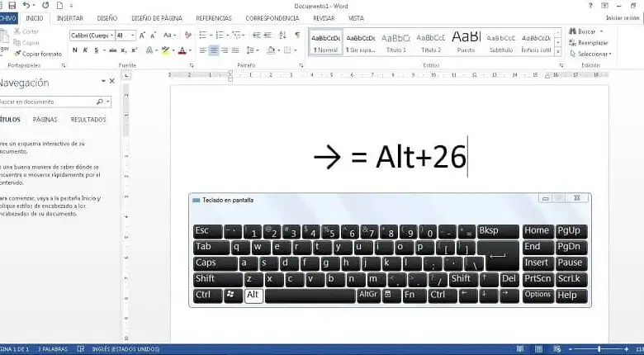Open Seleccionar dropdown
The height and width of the screenshot is (355, 644).
coord(590,54)
